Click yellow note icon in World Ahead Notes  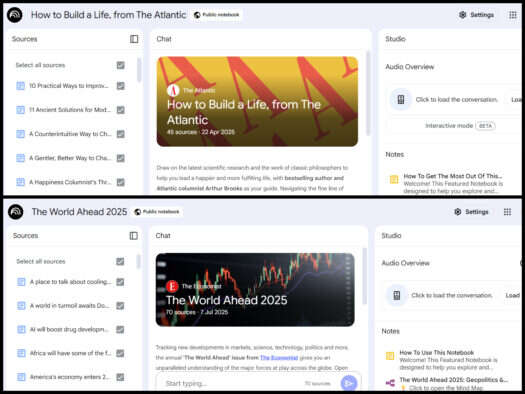pos(390,356)
